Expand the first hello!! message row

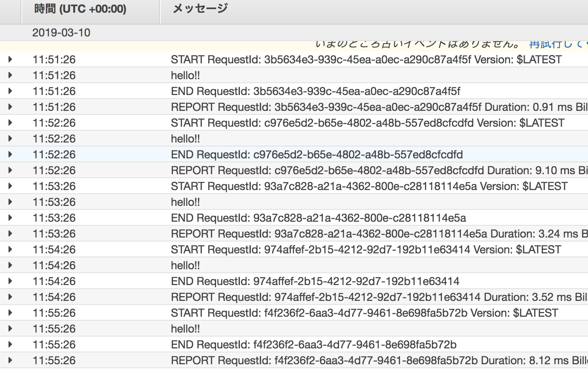coord(10,75)
